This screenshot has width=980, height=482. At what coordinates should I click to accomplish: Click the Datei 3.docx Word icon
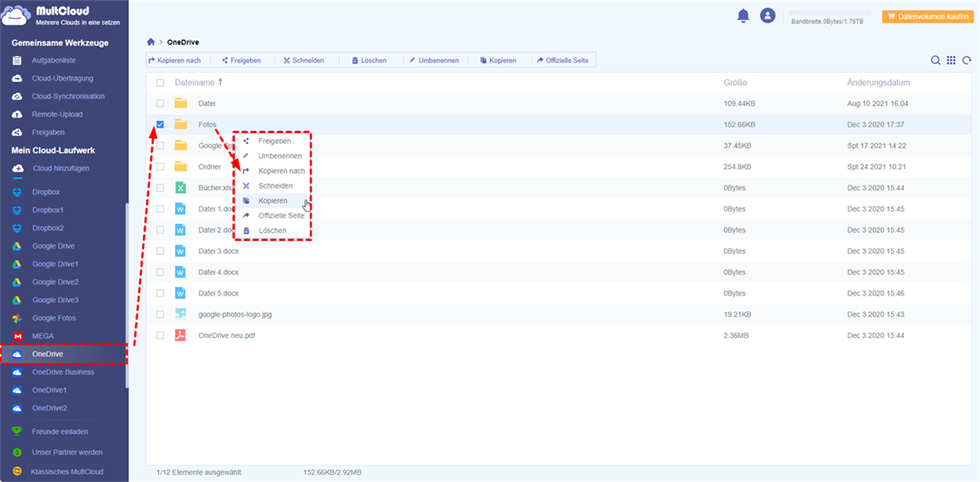tap(181, 251)
